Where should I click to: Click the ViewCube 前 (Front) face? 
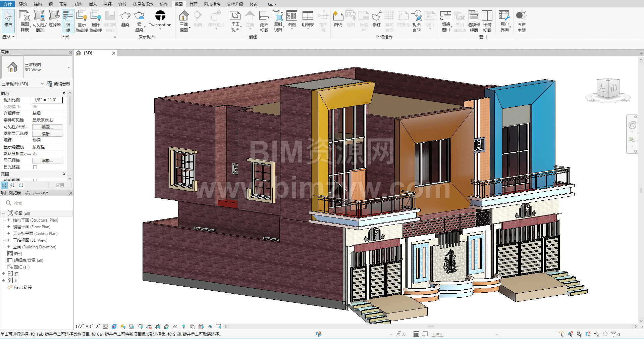613,88
